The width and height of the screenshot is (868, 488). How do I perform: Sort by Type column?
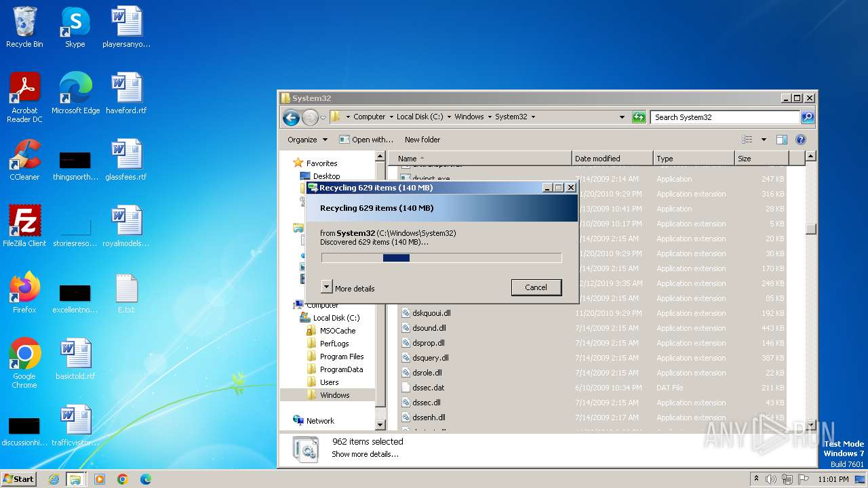694,159
